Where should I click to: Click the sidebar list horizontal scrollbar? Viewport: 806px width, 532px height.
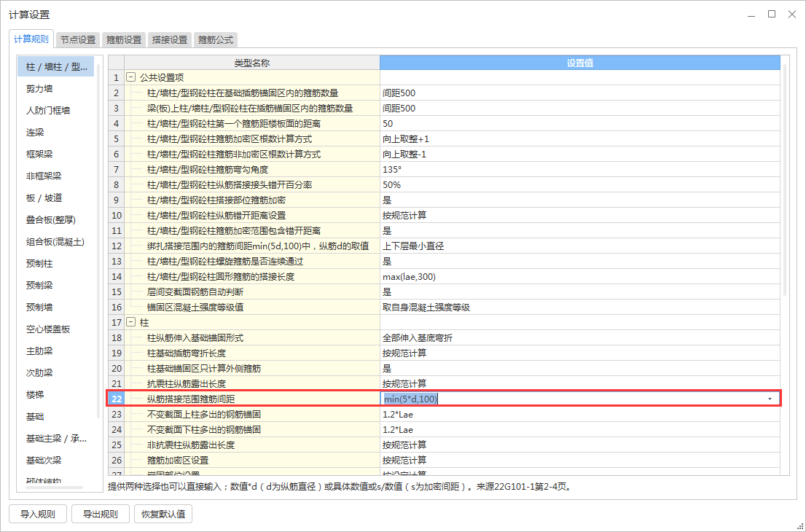point(55,488)
